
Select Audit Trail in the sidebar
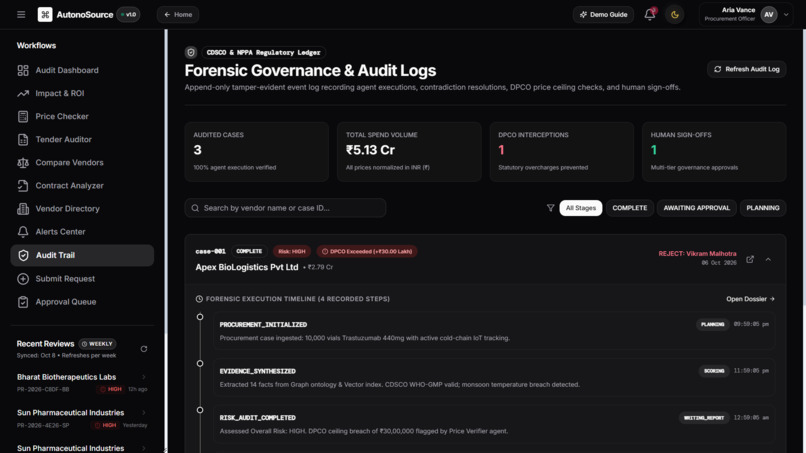pos(82,255)
